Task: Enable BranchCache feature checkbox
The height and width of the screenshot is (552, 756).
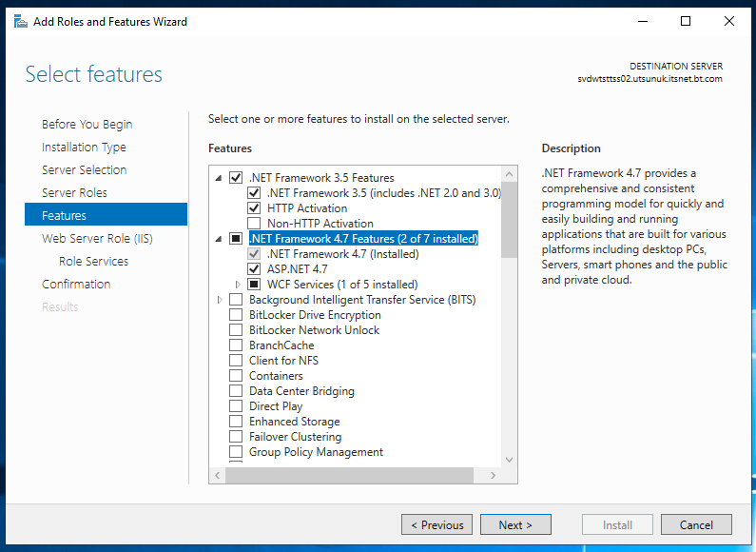Action: 236,345
